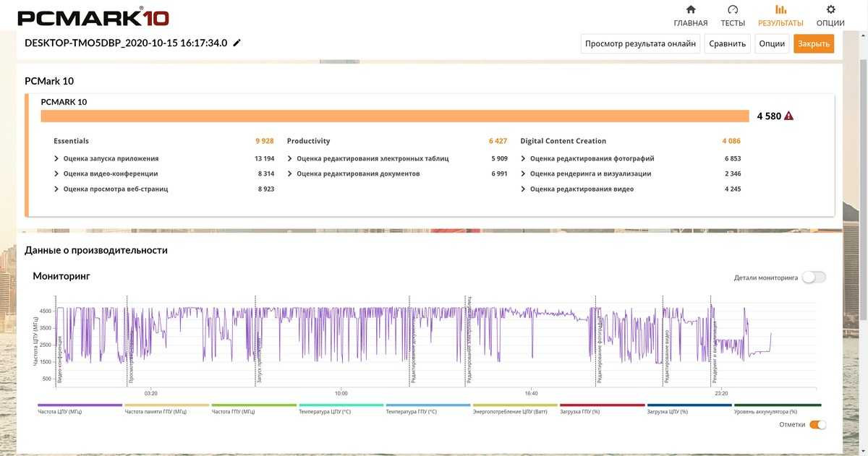Click the red warning triangle near score
868x456 pixels.
pyautogui.click(x=788, y=116)
